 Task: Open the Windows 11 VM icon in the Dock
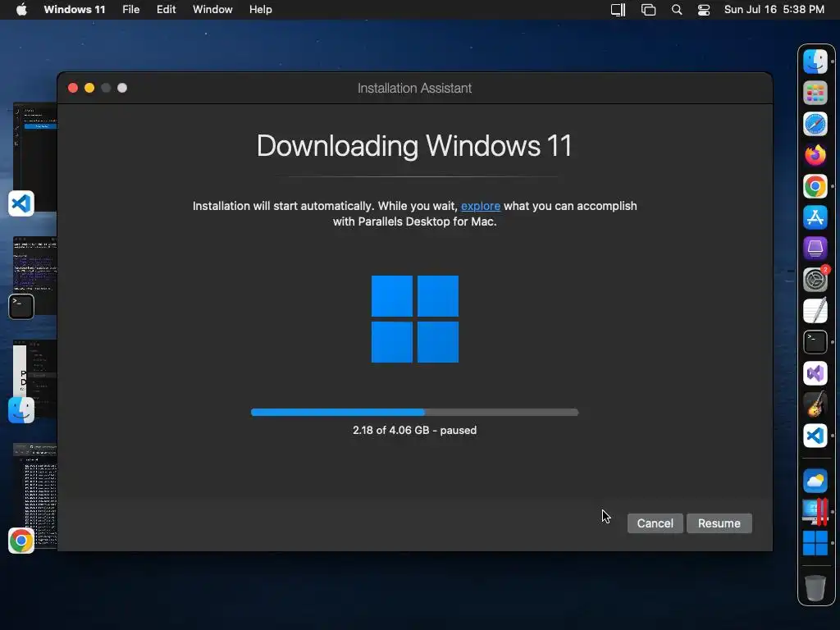[815, 543]
